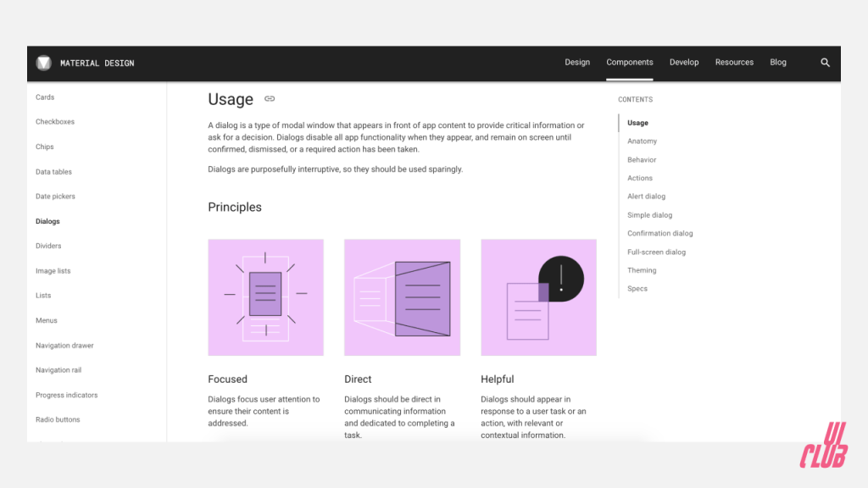Screen dimensions: 868x488
Task: Open the Helpful principle illustration
Action: coord(538,297)
